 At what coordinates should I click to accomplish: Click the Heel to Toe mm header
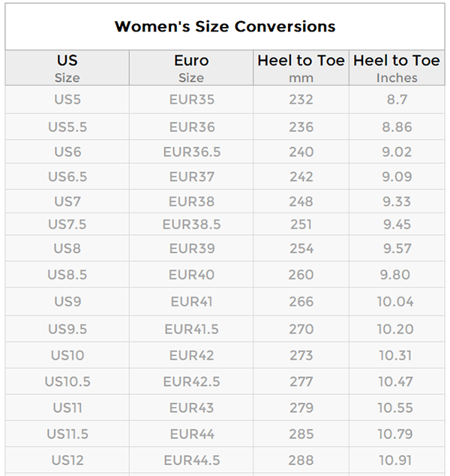tap(301, 68)
